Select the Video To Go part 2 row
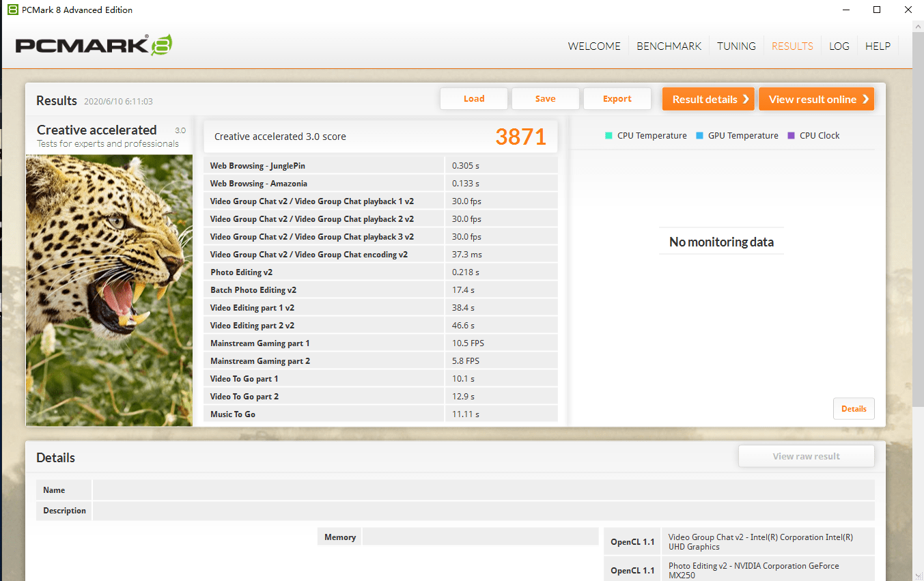The width and height of the screenshot is (924, 581). tap(380, 396)
